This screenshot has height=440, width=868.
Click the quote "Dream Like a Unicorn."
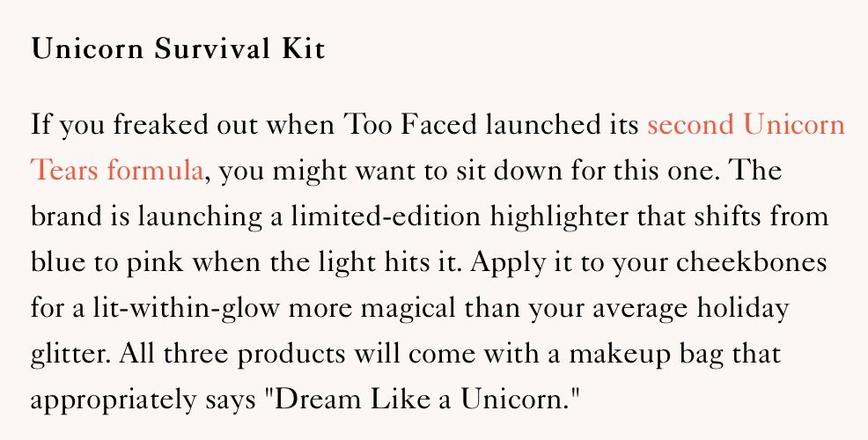pyautogui.click(x=429, y=400)
